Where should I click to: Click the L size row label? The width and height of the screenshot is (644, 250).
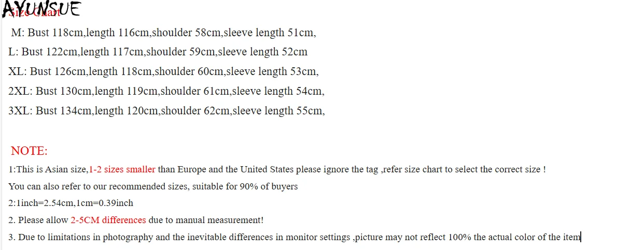click(x=13, y=52)
